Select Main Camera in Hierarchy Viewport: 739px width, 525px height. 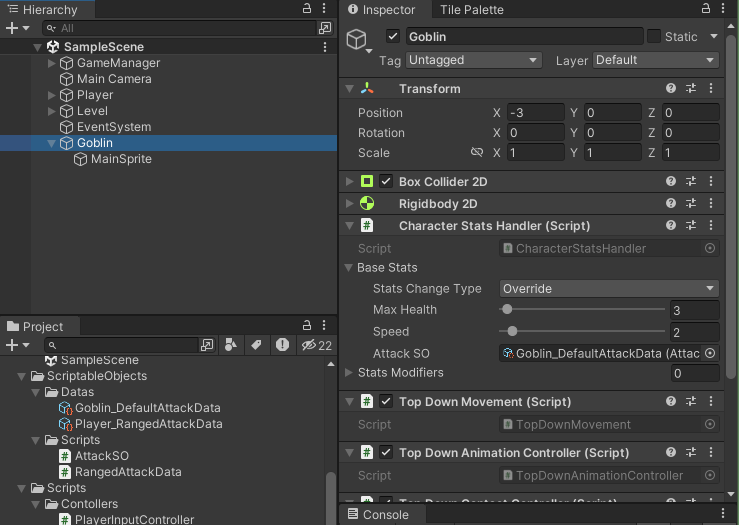click(114, 79)
